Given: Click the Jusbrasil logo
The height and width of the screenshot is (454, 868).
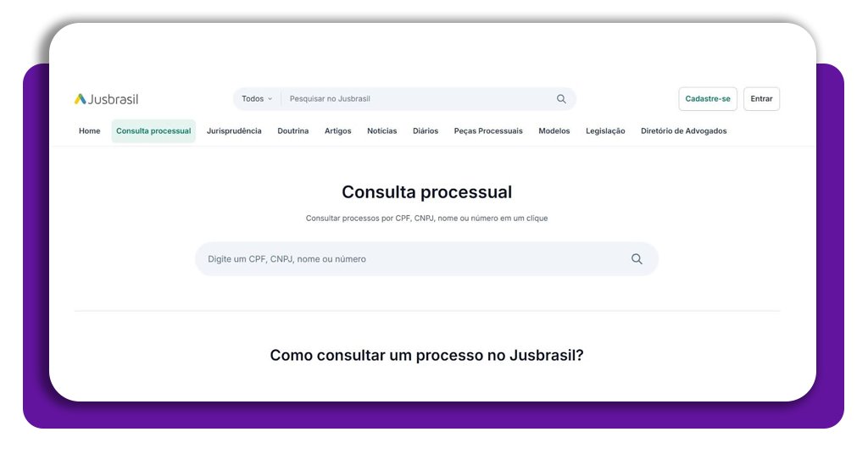Looking at the screenshot, I should click(x=106, y=99).
